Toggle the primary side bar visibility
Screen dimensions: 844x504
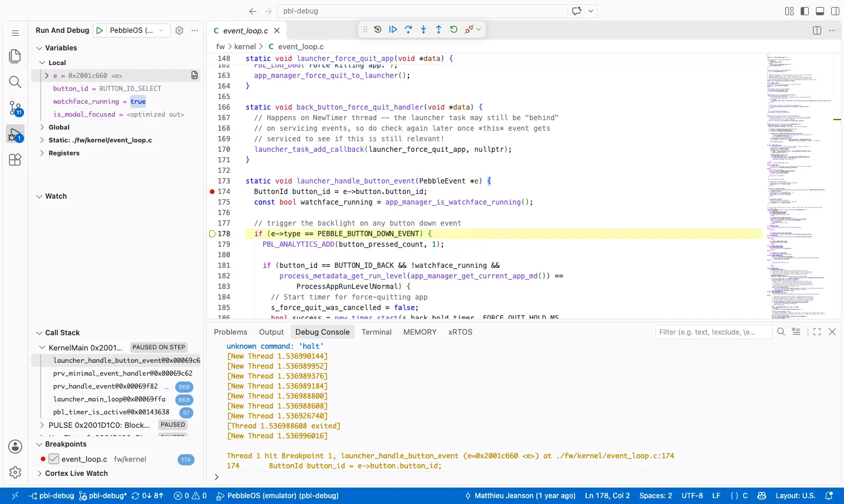click(x=805, y=11)
